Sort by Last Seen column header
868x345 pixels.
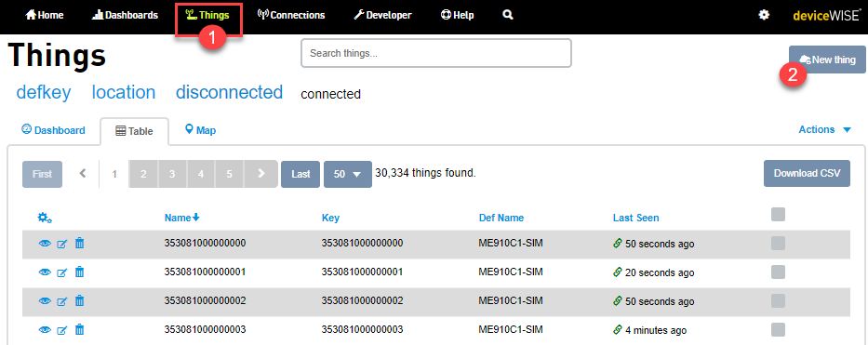click(636, 218)
